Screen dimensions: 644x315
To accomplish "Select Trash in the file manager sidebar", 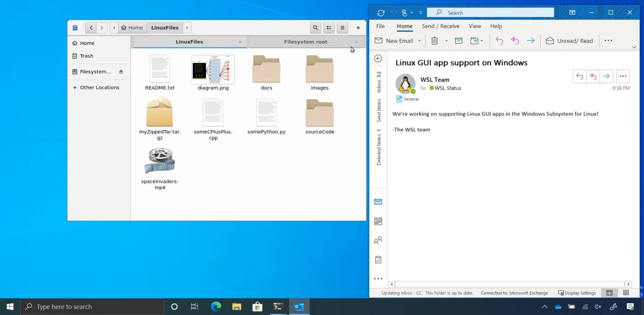I will coord(99,56).
